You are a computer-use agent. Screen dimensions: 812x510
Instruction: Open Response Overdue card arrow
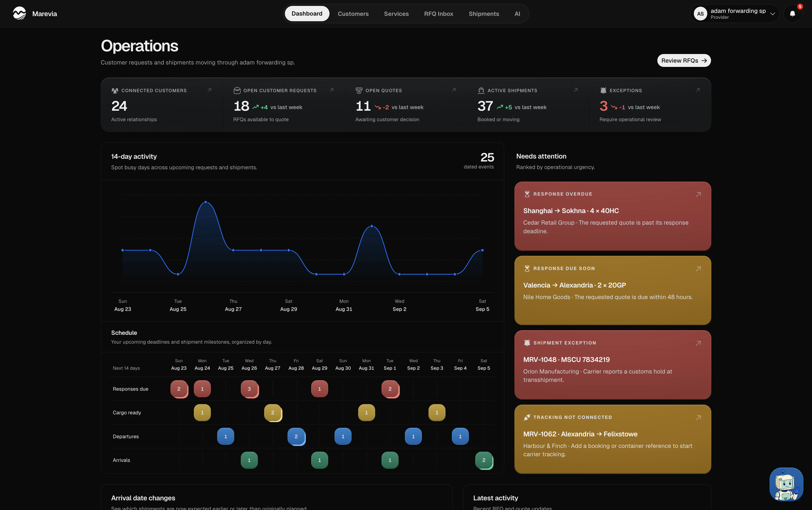point(698,194)
